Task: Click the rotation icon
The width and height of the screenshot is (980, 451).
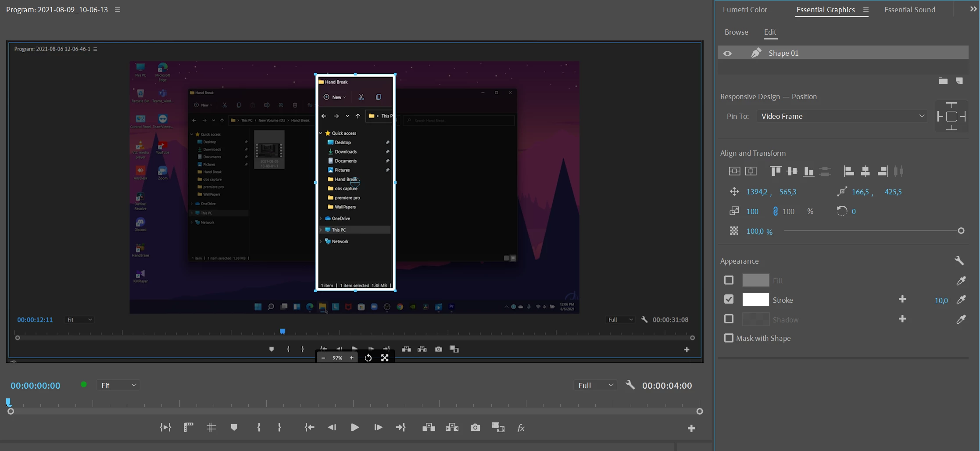Action: (842, 211)
